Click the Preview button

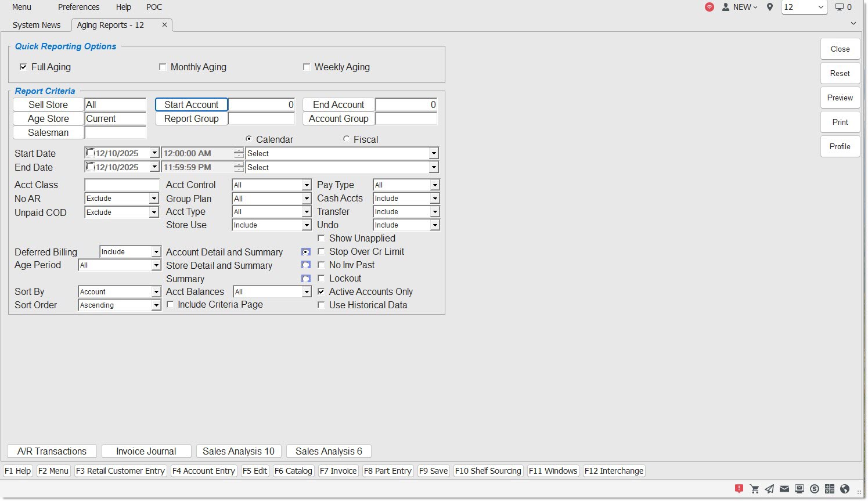(840, 98)
